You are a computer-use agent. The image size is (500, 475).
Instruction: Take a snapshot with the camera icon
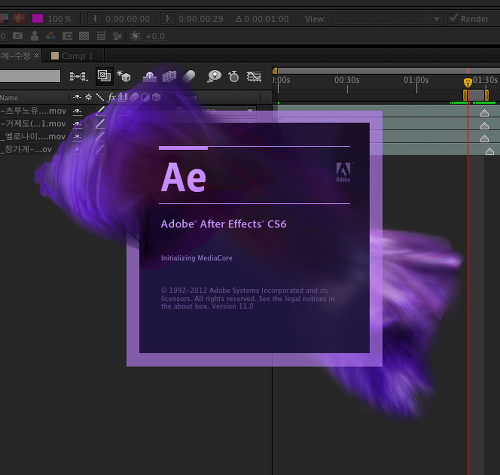point(18,36)
